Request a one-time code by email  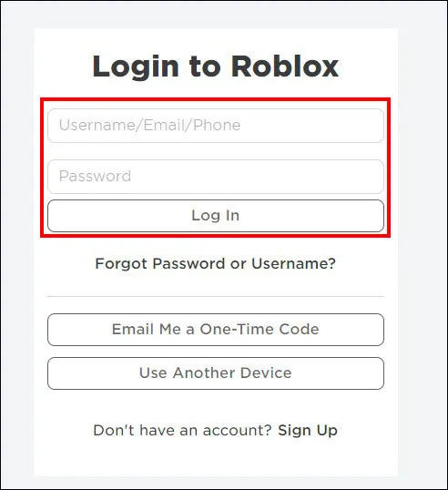coord(216,330)
